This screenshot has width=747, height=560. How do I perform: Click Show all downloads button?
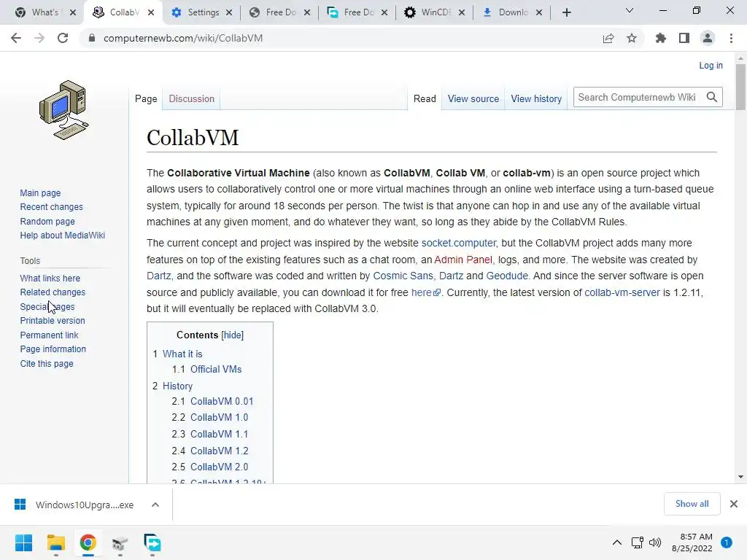pos(692,504)
